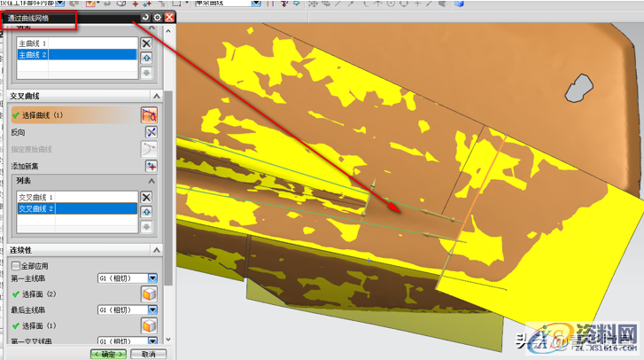
Task: Move primary curve 2 up in list
Action: [147, 57]
